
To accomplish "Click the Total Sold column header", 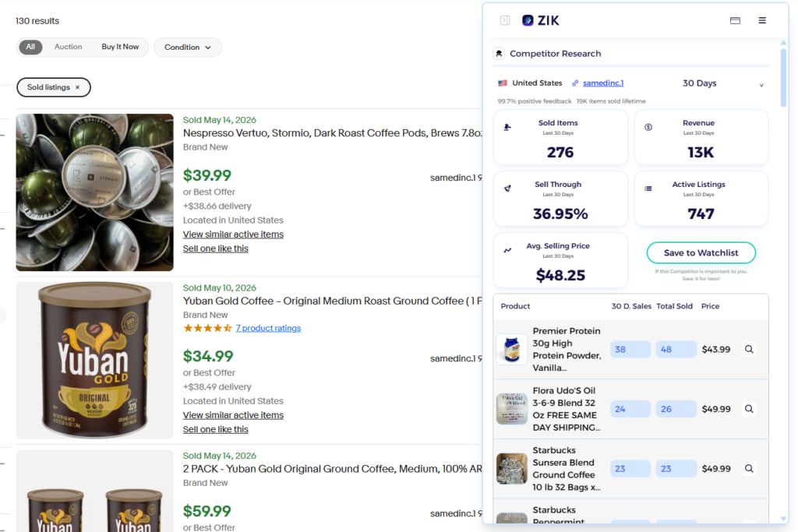I will click(x=674, y=306).
